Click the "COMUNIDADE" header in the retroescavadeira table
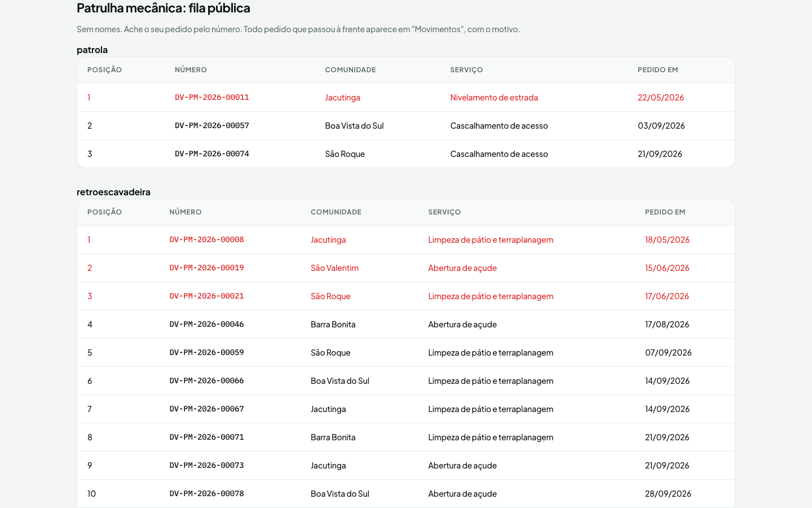The width and height of the screenshot is (812, 508). pyautogui.click(x=336, y=212)
